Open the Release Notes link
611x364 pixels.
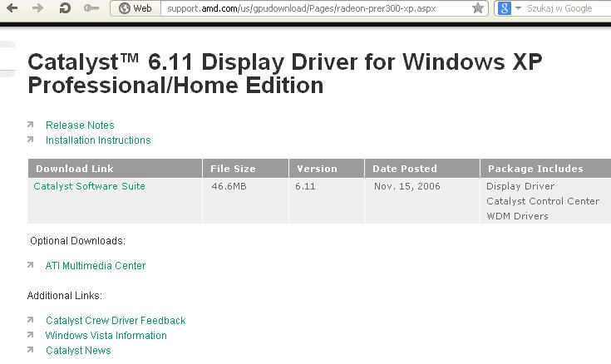click(80, 125)
